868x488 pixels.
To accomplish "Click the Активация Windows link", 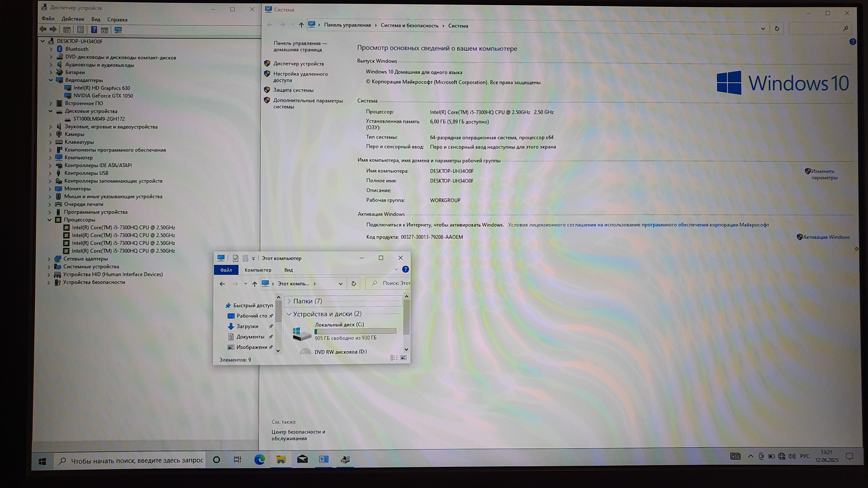I will pos(826,237).
